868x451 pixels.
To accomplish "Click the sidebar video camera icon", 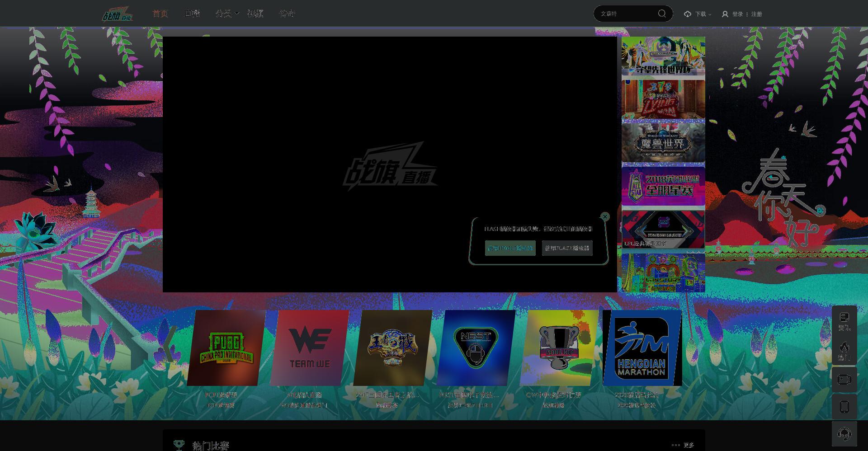I will (x=844, y=380).
